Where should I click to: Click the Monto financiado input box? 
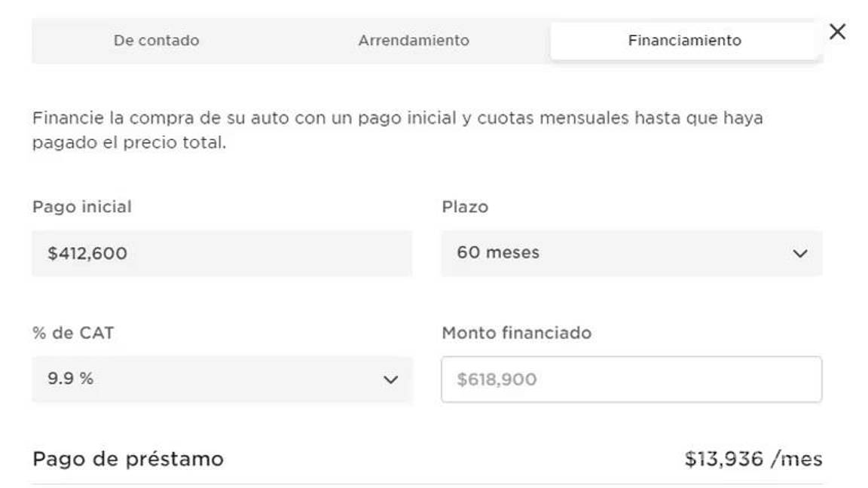click(x=631, y=380)
